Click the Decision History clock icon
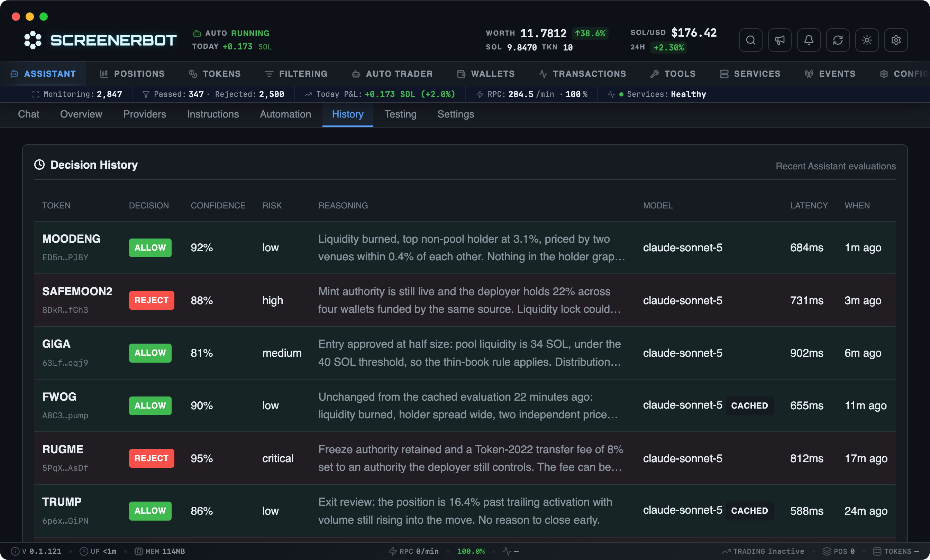930x560 pixels. point(39,165)
